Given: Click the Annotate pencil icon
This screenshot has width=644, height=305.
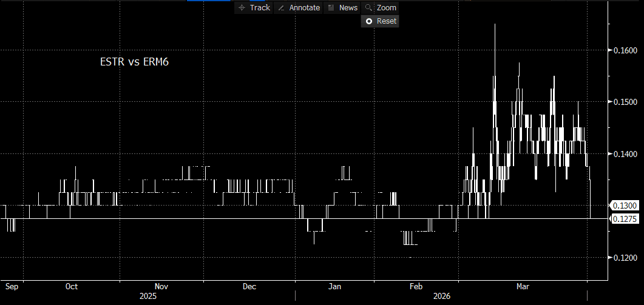Looking at the screenshot, I should (281, 8).
